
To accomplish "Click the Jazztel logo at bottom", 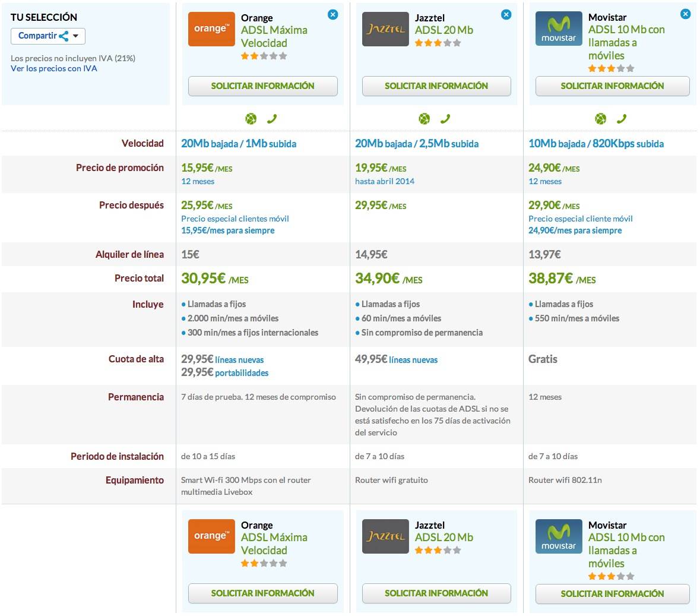I will (385, 536).
